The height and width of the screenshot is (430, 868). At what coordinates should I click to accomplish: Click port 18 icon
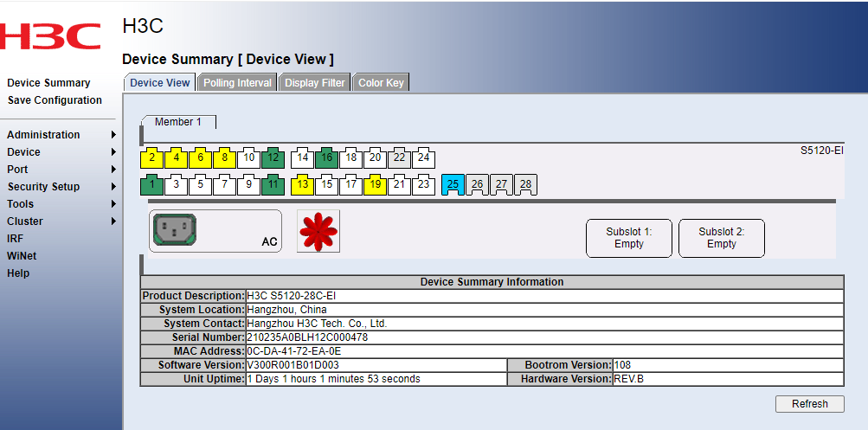351,158
